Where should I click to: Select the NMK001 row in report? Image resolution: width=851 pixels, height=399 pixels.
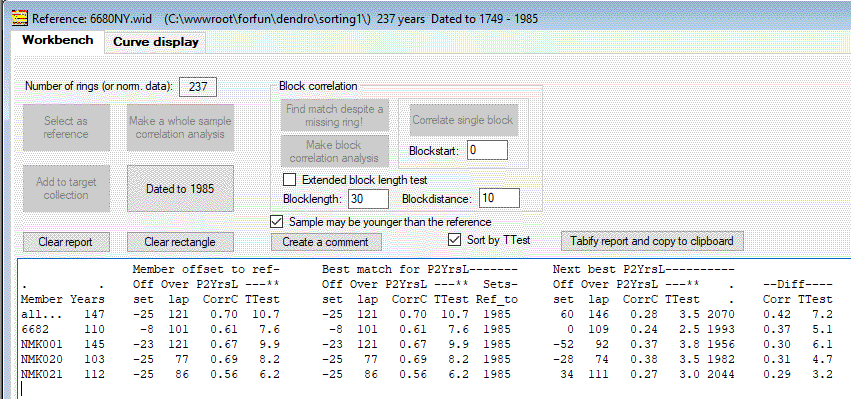[x=426, y=344]
